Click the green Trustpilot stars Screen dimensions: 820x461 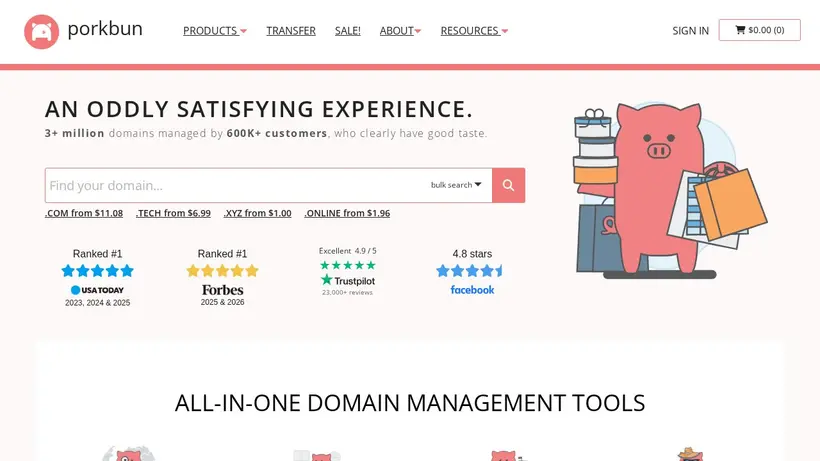pyautogui.click(x=347, y=265)
